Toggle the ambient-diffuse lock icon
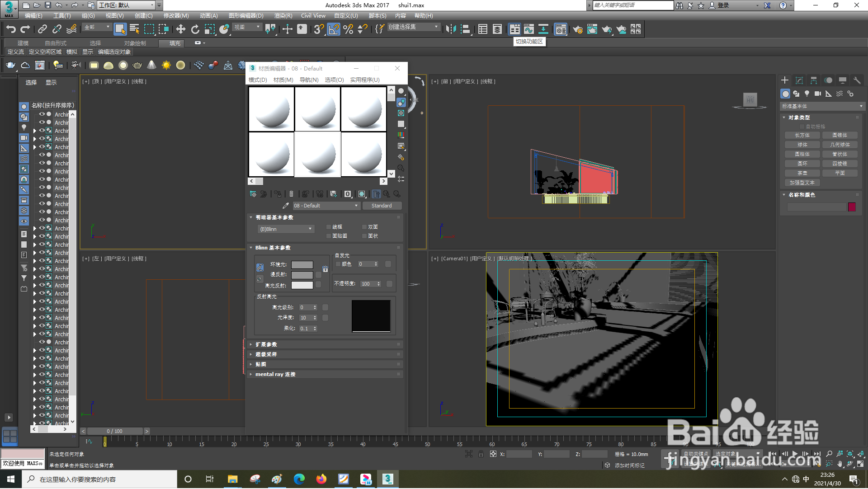 (x=325, y=269)
